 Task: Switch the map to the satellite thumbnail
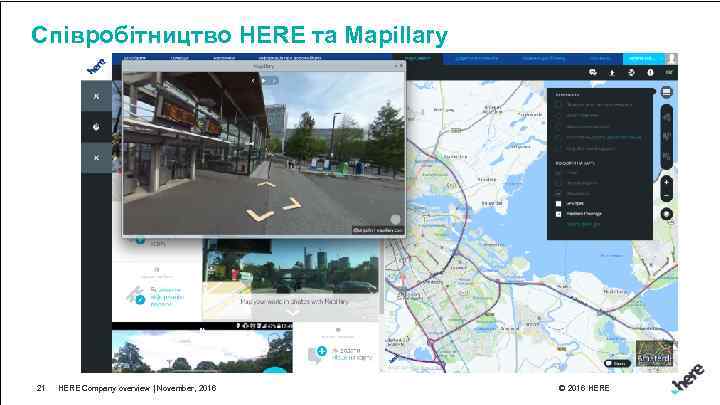[654, 353]
